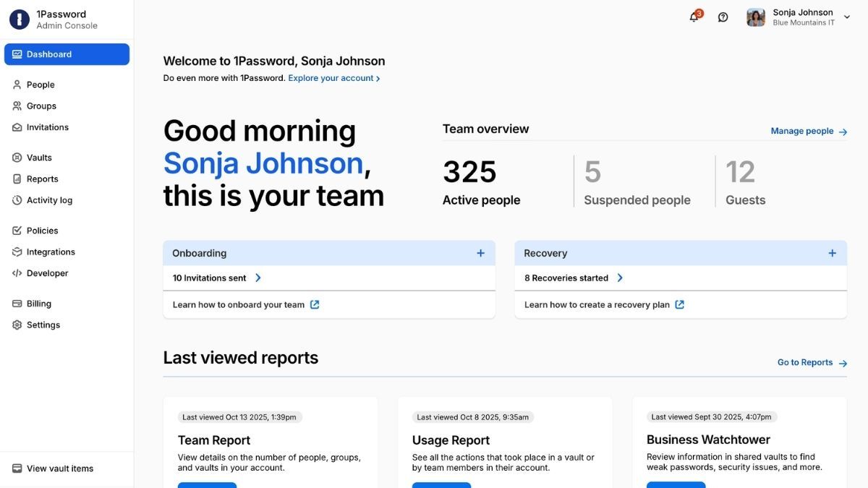Viewport: 868px width, 488px height.
Task: Click the Dashboard icon in sidebar
Action: (17, 54)
